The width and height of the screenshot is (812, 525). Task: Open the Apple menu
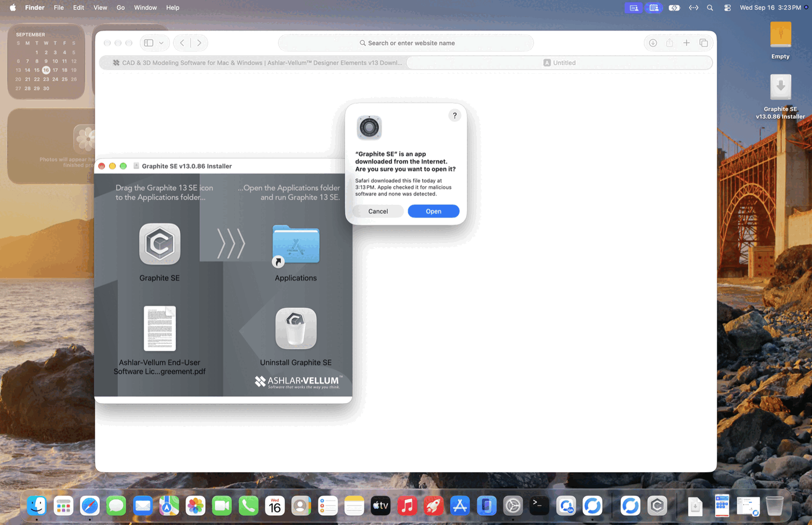click(x=13, y=8)
